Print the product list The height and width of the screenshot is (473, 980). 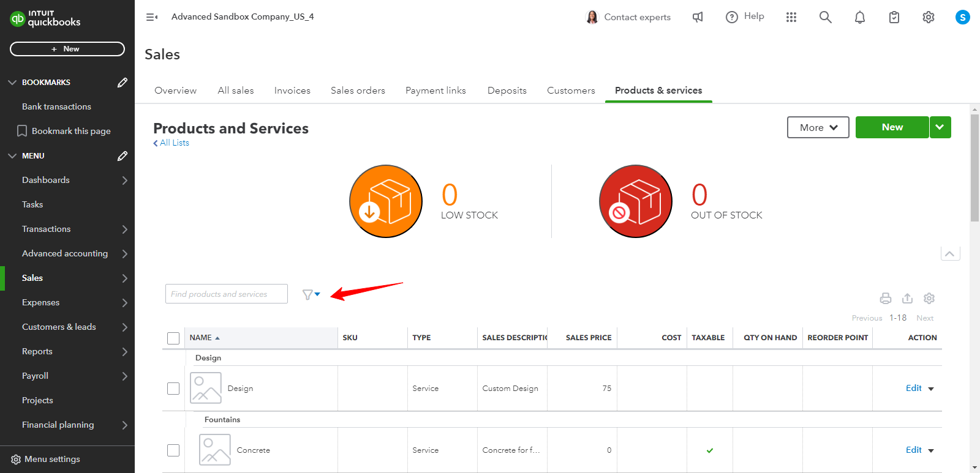pyautogui.click(x=886, y=299)
